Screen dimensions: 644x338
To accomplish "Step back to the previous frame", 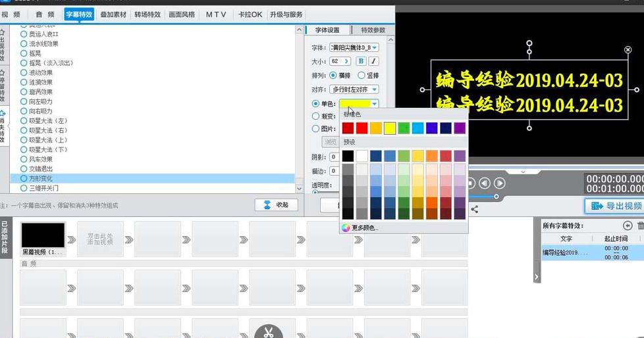I will [x=485, y=183].
